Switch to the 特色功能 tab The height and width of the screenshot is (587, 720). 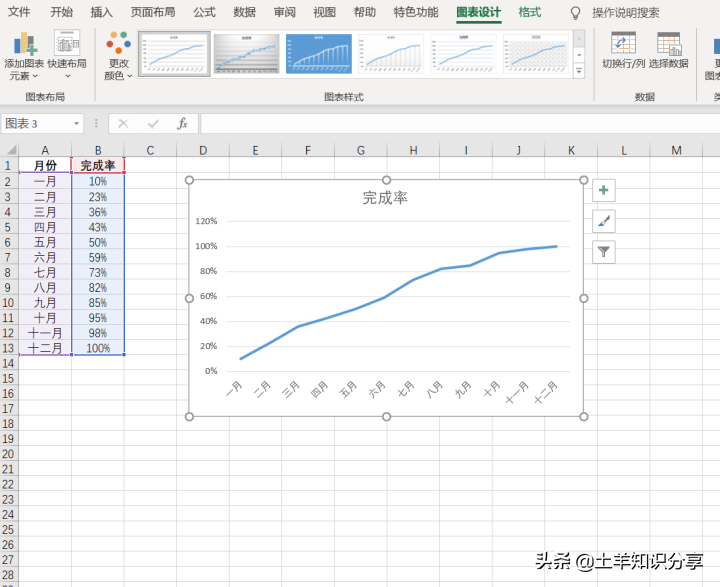click(x=416, y=12)
